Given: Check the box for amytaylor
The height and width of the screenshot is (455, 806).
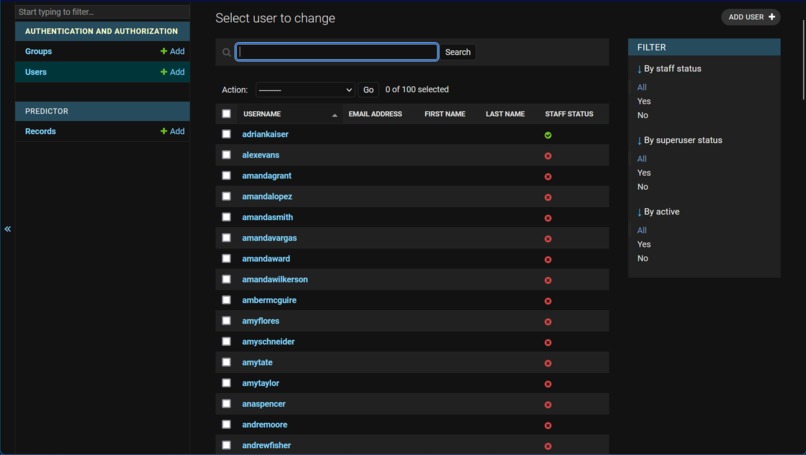Looking at the screenshot, I should (x=226, y=383).
